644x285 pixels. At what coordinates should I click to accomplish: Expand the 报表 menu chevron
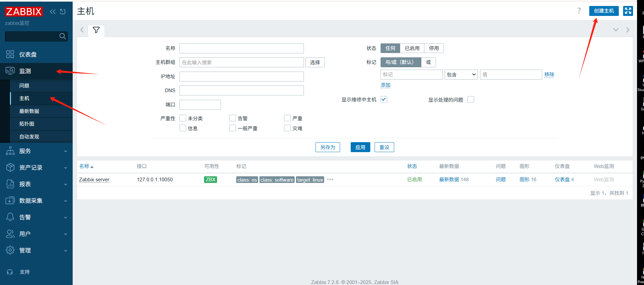point(65,184)
